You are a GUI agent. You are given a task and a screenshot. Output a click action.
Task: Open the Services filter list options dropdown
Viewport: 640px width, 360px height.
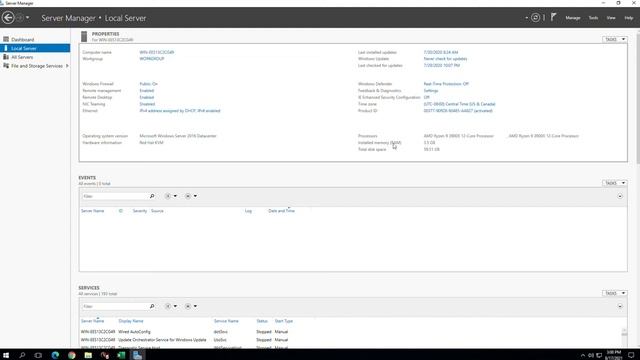coord(171,307)
